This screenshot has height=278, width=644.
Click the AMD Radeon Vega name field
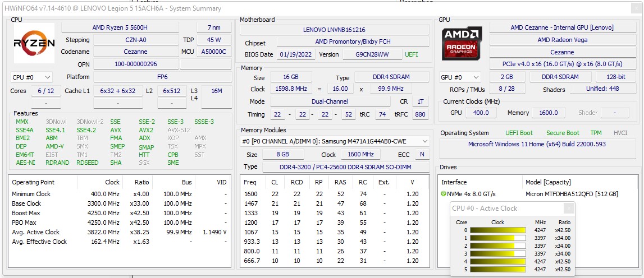pyautogui.click(x=562, y=40)
